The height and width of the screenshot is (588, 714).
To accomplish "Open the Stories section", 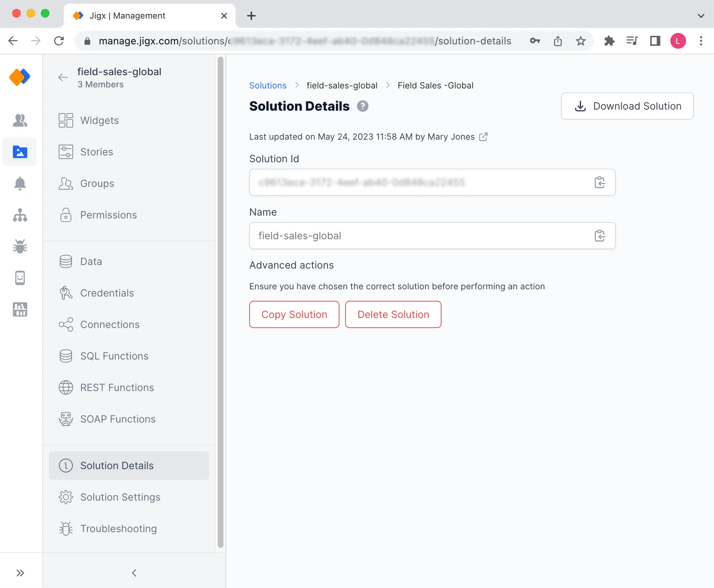I will [97, 152].
